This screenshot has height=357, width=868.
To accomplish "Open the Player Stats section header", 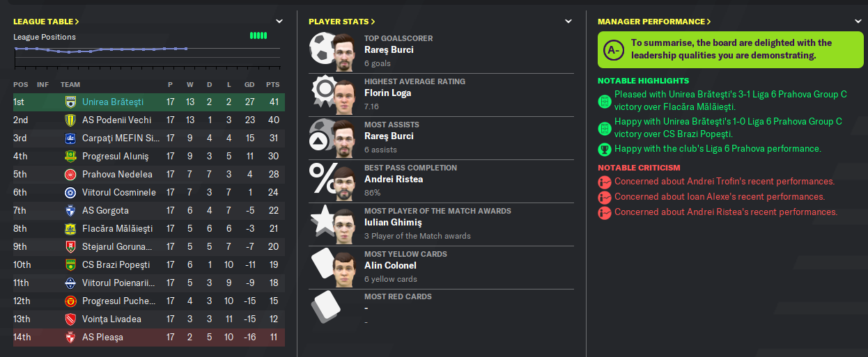I will (342, 22).
